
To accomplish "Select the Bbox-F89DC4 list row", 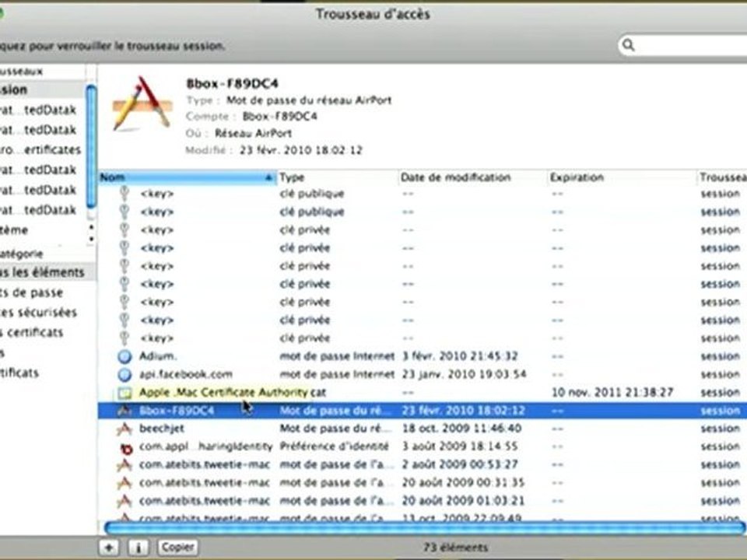I will point(423,411).
